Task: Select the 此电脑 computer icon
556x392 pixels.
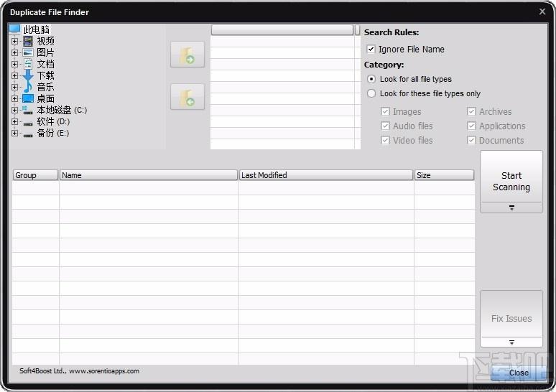Action: click(x=14, y=29)
